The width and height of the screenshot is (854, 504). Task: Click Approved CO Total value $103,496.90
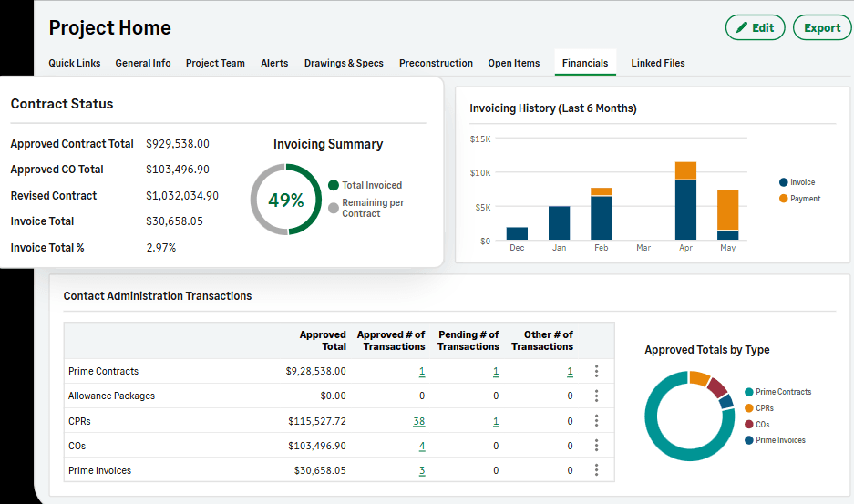click(x=178, y=170)
